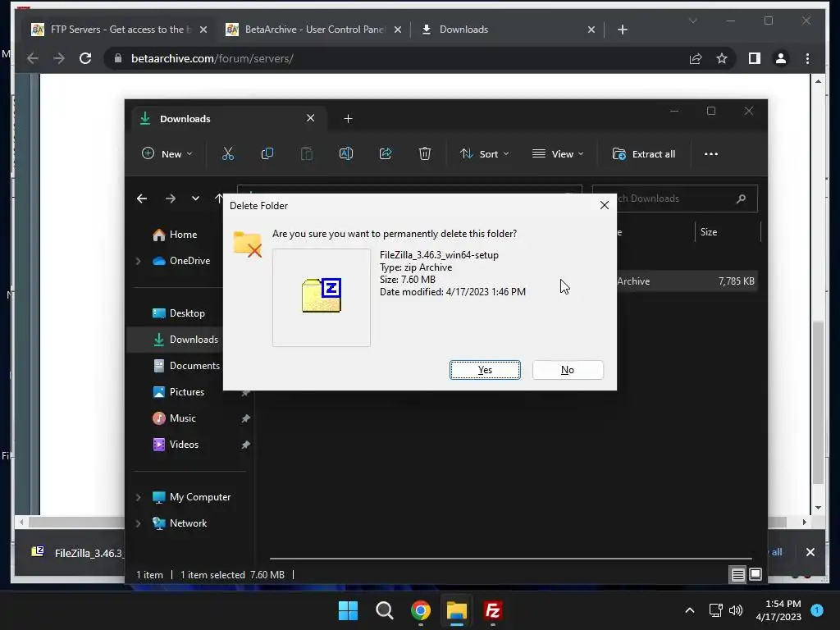Close Chrome downloads bar
The image size is (840, 630).
coord(810,552)
